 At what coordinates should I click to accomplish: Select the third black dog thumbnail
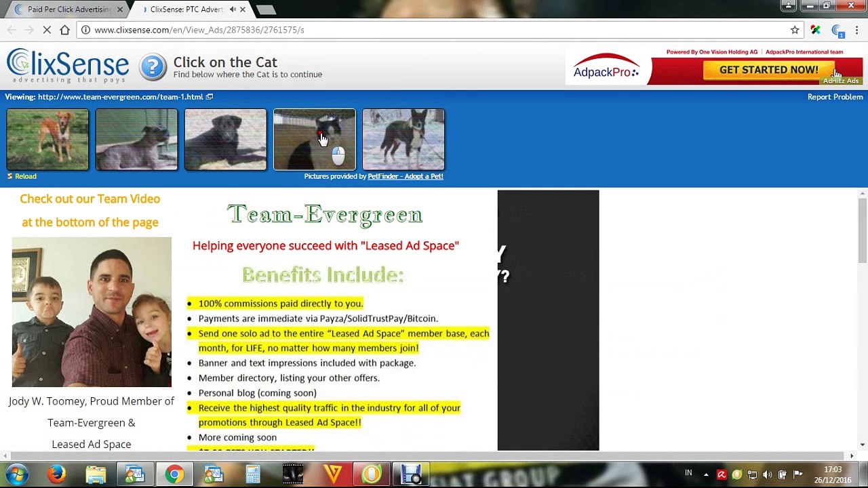(225, 139)
